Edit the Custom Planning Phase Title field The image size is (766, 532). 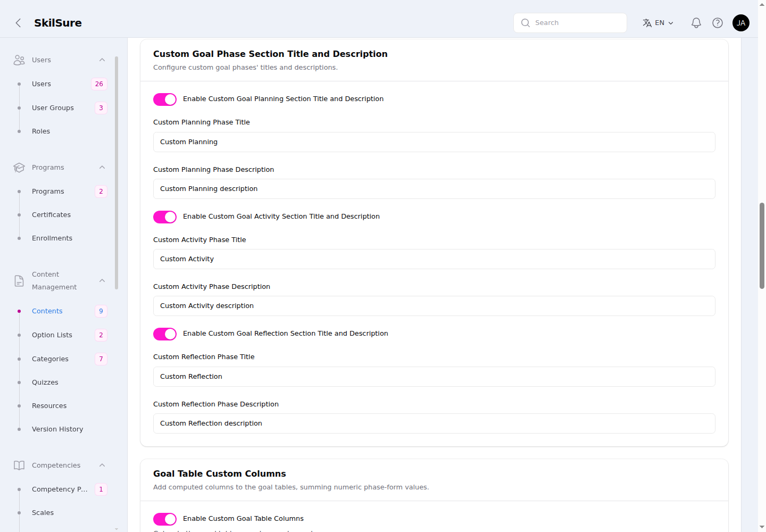[434, 142]
